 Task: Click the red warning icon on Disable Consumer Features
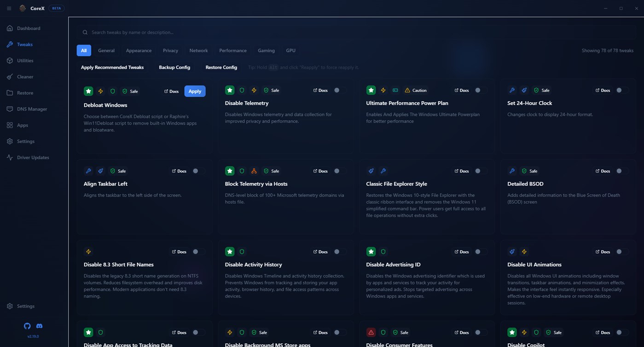point(371,332)
